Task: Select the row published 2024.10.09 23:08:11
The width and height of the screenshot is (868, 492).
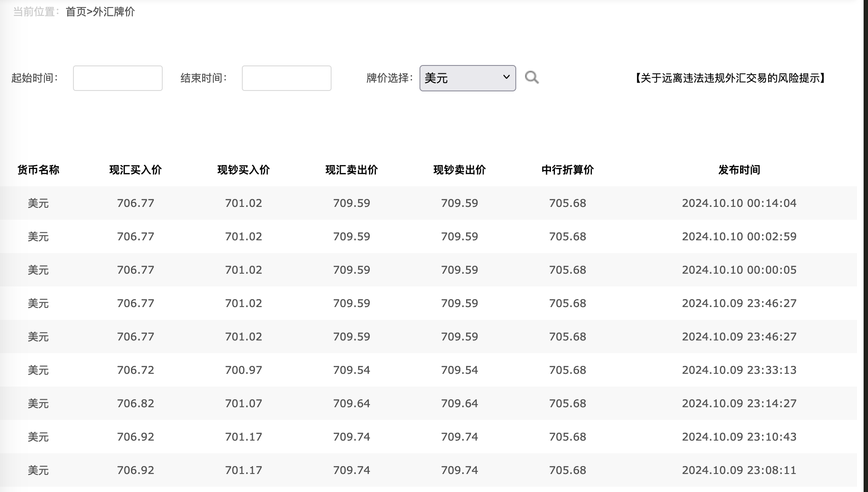Action: (x=739, y=470)
